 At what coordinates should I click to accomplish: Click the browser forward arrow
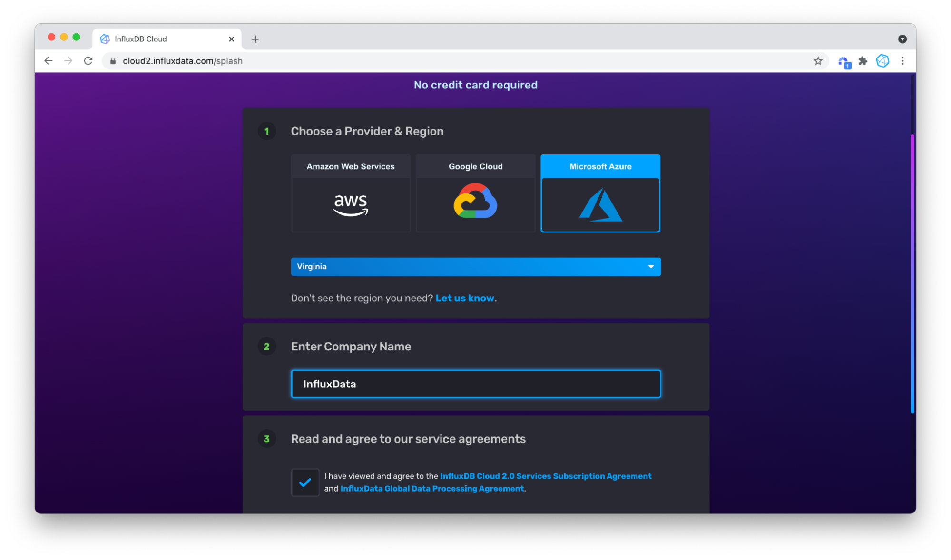[69, 61]
